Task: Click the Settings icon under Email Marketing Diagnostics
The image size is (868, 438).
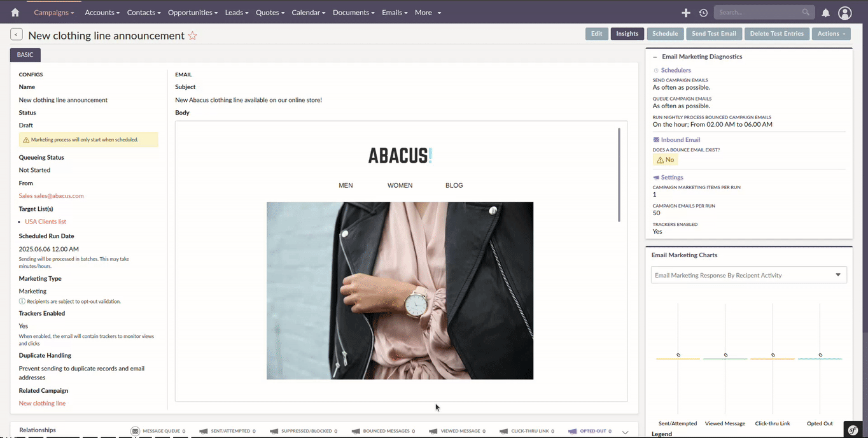Action: [x=655, y=177]
